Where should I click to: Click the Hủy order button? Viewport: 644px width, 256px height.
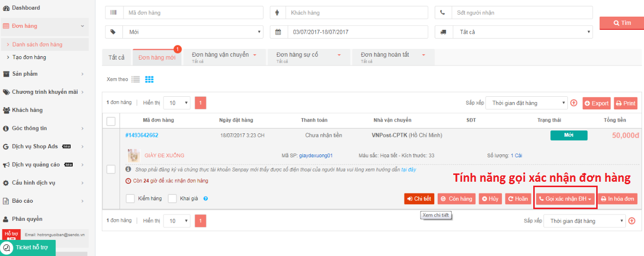click(490, 199)
